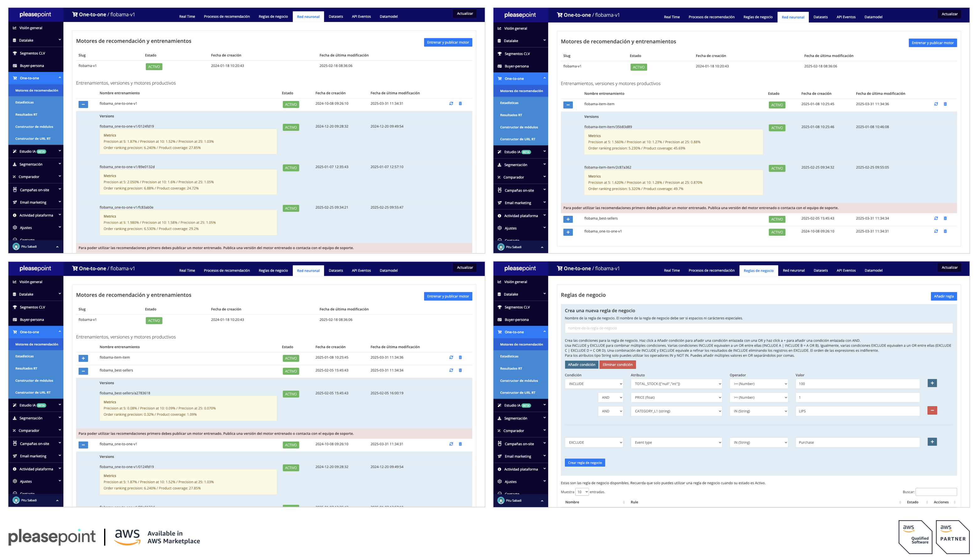Click the plus icon beside flobama_best-sellers
The width and height of the screenshot is (977, 560).
[568, 219]
